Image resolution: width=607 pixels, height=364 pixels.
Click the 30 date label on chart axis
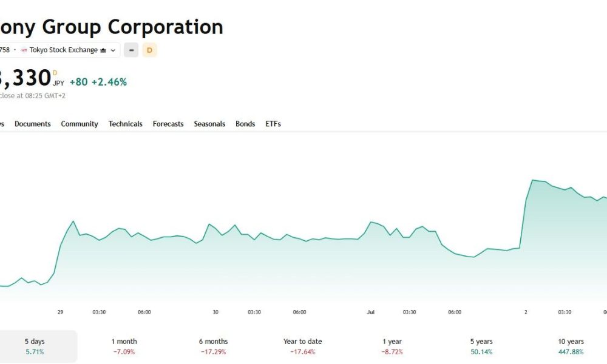pyautogui.click(x=215, y=312)
